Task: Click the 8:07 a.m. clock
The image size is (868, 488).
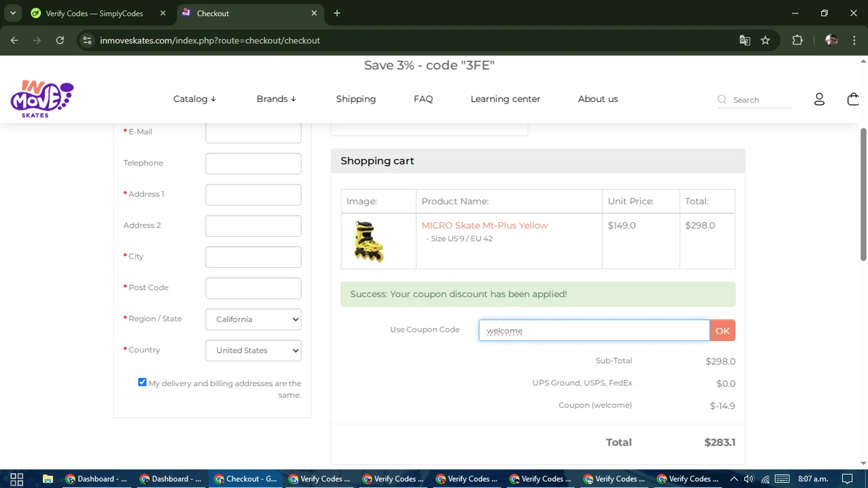Action: (x=813, y=479)
